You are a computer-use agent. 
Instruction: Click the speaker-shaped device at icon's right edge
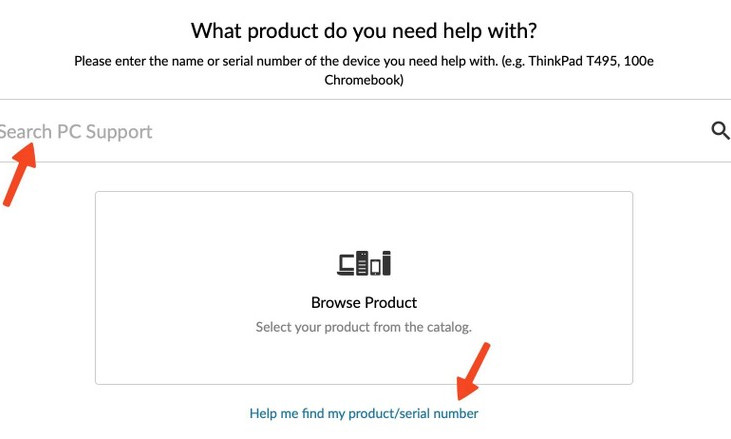(x=386, y=263)
